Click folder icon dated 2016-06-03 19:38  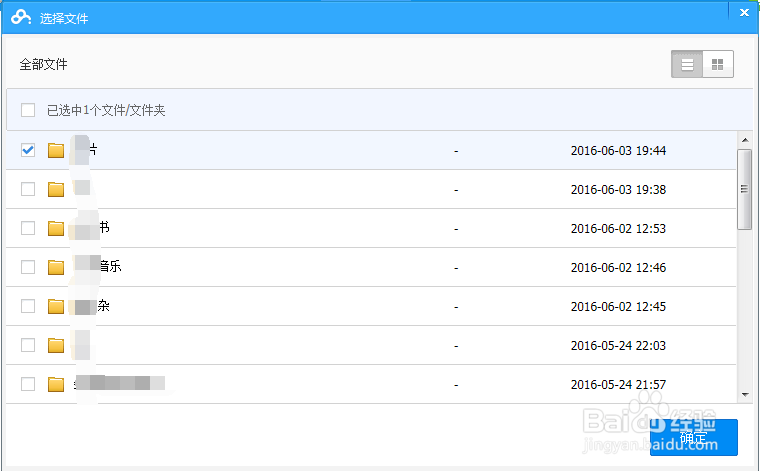pyautogui.click(x=56, y=189)
